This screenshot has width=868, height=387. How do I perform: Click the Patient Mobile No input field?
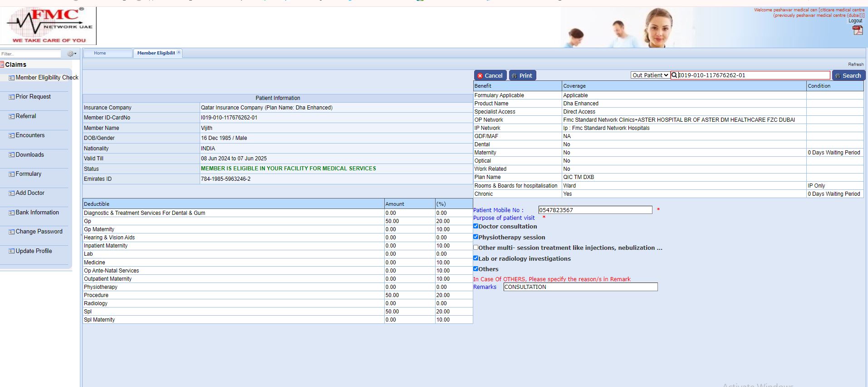point(595,210)
